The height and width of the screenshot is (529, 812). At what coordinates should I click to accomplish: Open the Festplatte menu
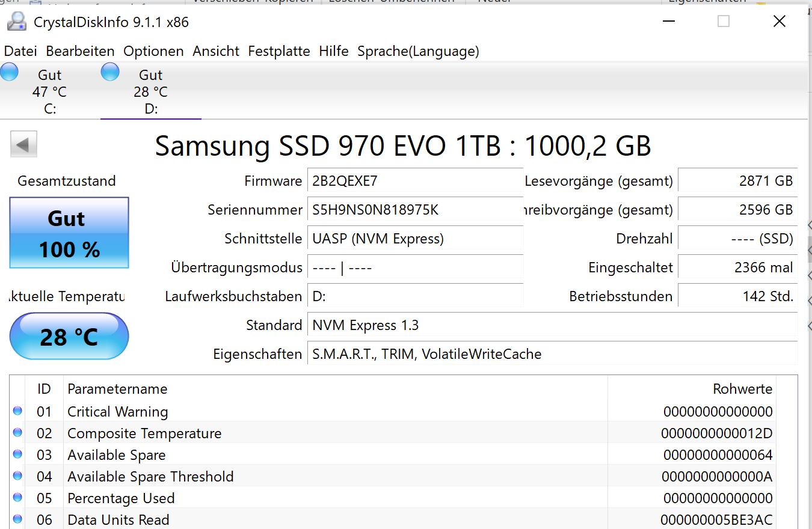point(278,51)
